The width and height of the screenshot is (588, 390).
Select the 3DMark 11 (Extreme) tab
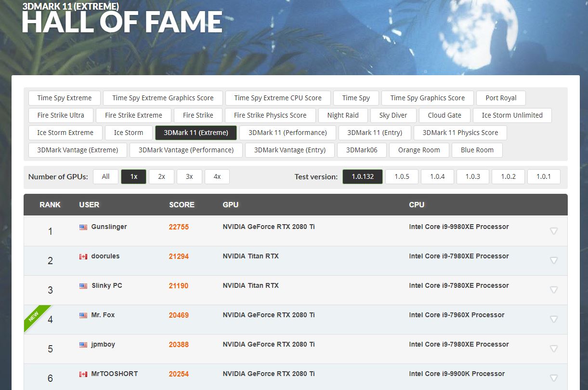(196, 133)
